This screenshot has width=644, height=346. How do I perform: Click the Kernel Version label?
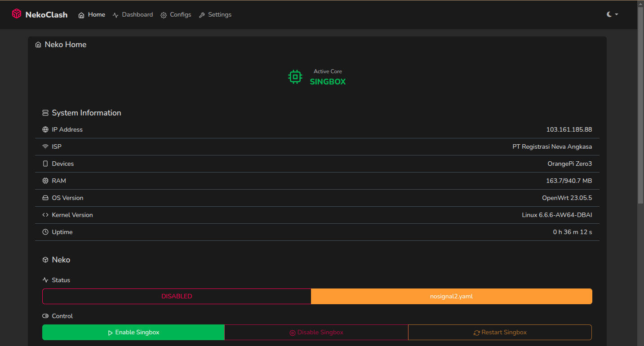(x=72, y=215)
